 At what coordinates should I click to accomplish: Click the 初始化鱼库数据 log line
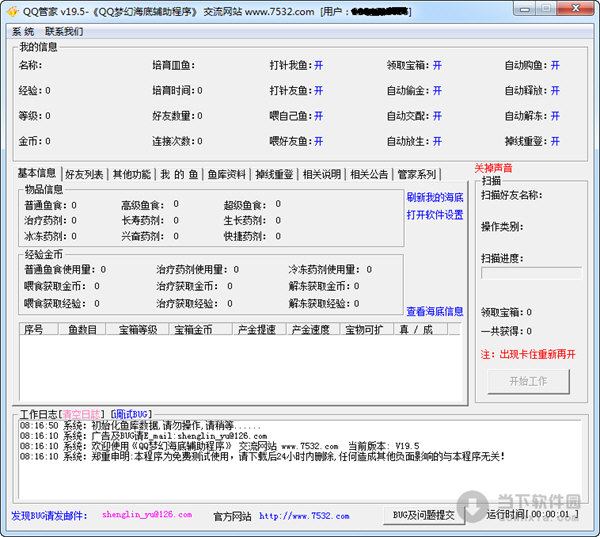click(x=140, y=426)
